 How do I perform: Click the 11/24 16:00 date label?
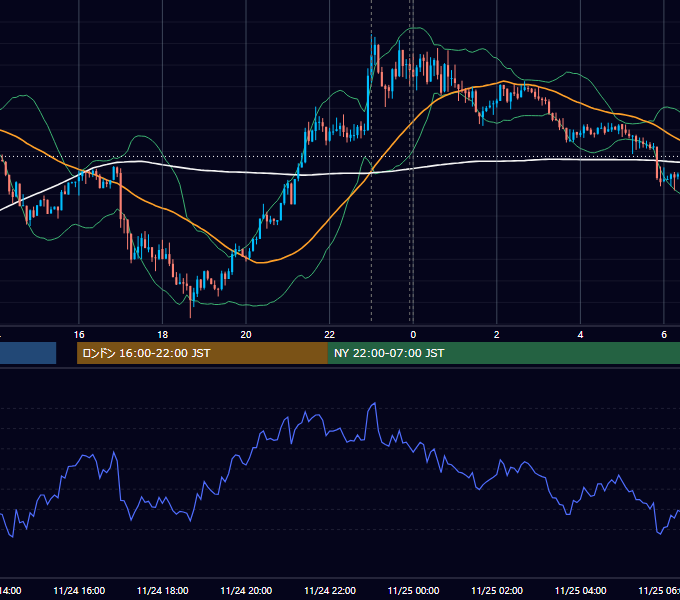[x=79, y=590]
